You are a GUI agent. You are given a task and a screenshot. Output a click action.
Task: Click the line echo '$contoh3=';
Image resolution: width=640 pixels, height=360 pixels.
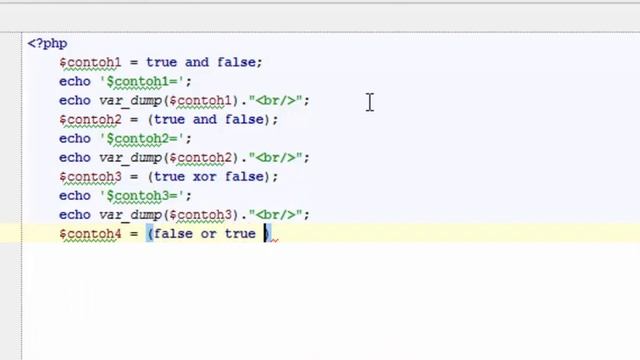pos(125,196)
